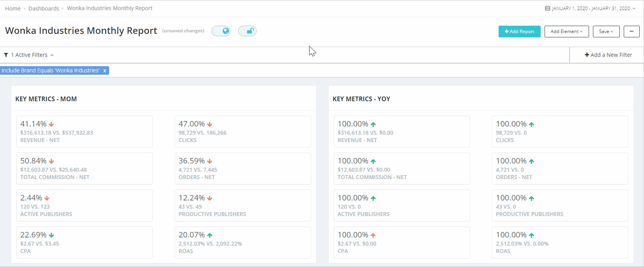Open the more options ellipsis button
The image size is (644, 267).
tap(632, 32)
